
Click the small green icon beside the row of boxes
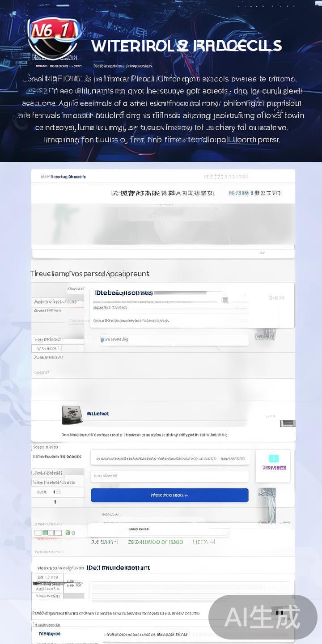click(68, 533)
